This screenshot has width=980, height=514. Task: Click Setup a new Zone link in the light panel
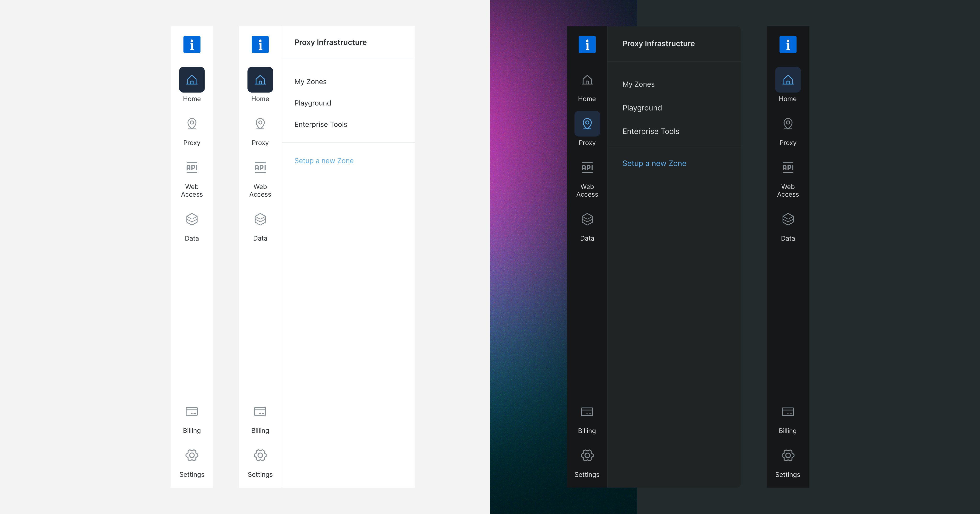[324, 161]
